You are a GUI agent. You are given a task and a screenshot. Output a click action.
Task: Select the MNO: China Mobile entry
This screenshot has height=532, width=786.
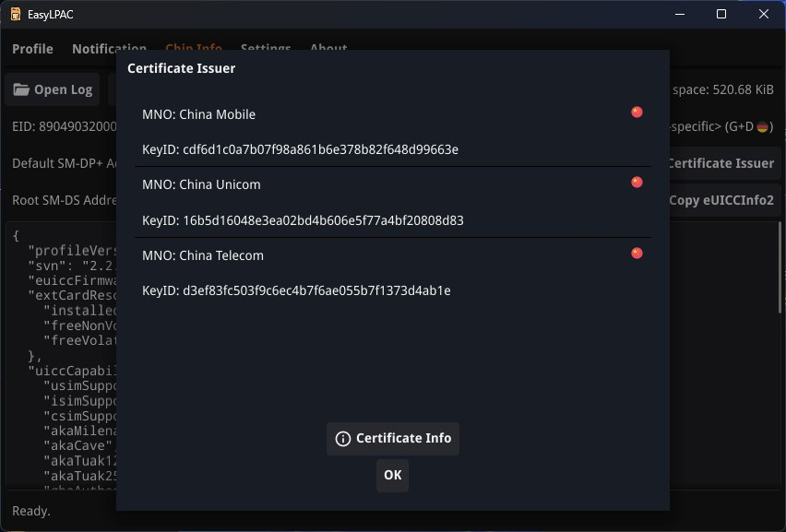tap(199, 115)
